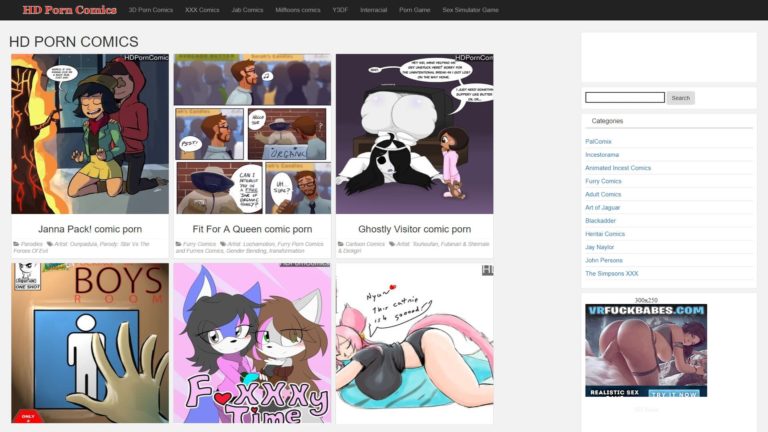Select the Art of Jaguar category
Viewport: 768px width, 432px height.
603,207
